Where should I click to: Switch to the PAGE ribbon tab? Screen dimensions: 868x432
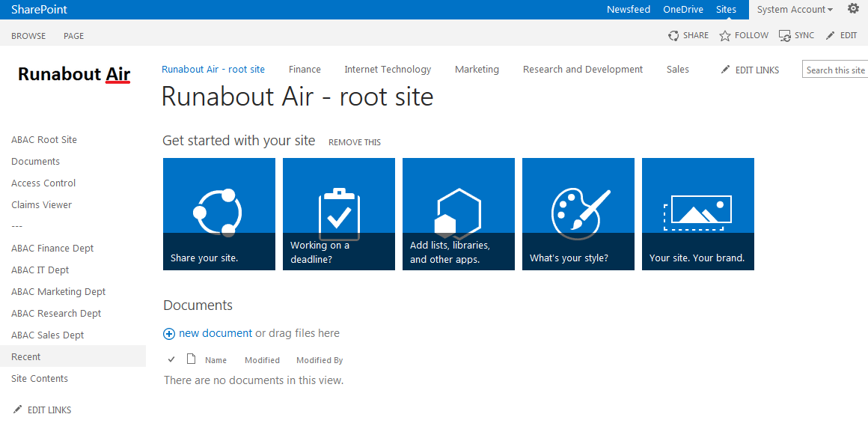[x=73, y=36]
